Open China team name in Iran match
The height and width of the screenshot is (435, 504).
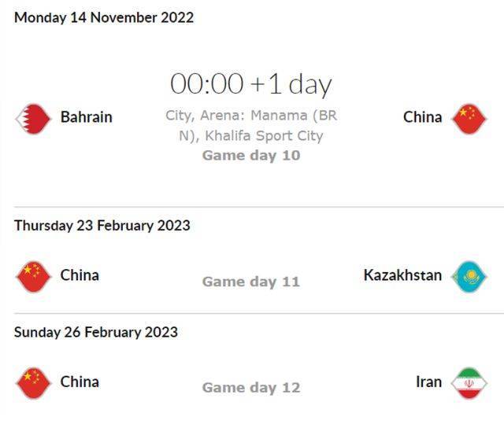(80, 382)
